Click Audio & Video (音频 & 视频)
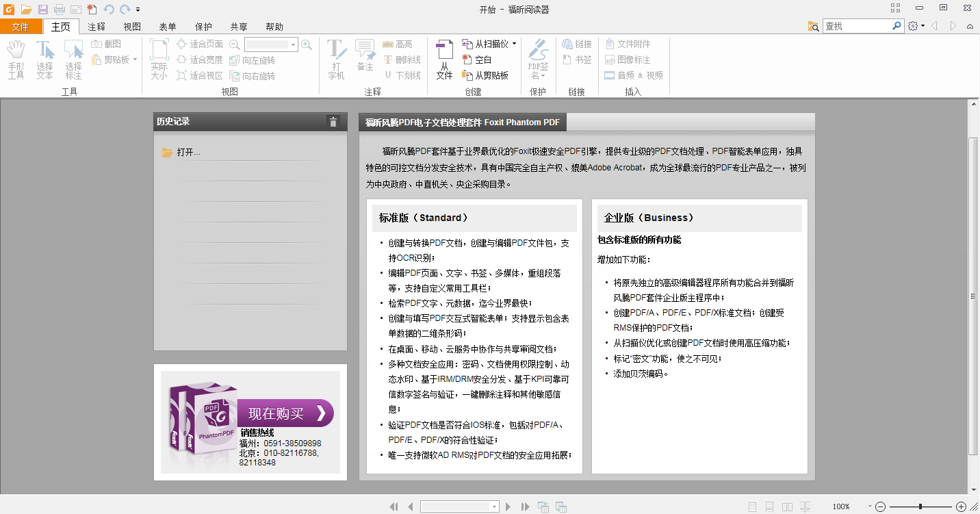 [634, 75]
